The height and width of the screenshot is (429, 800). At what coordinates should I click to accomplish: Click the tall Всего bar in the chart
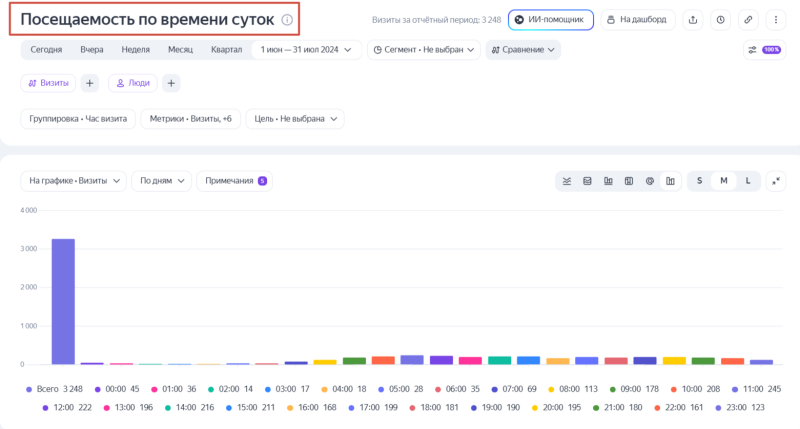(x=63, y=301)
